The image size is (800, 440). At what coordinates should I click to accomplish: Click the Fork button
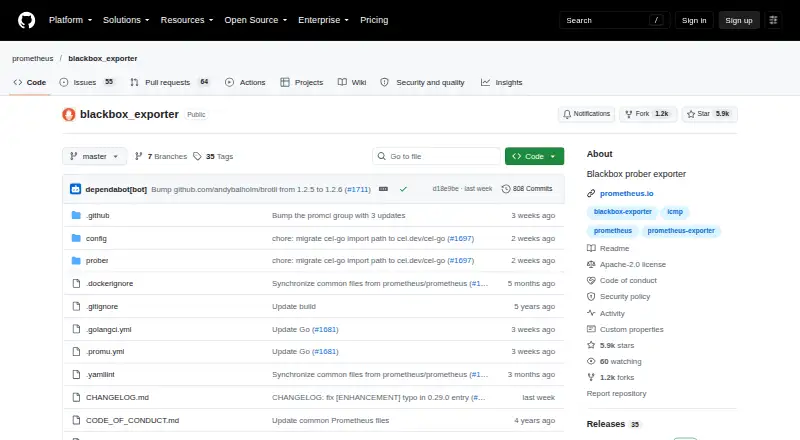648,114
